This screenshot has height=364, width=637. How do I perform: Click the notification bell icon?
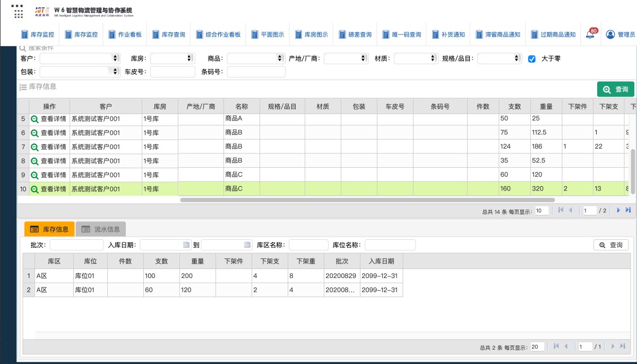click(590, 35)
